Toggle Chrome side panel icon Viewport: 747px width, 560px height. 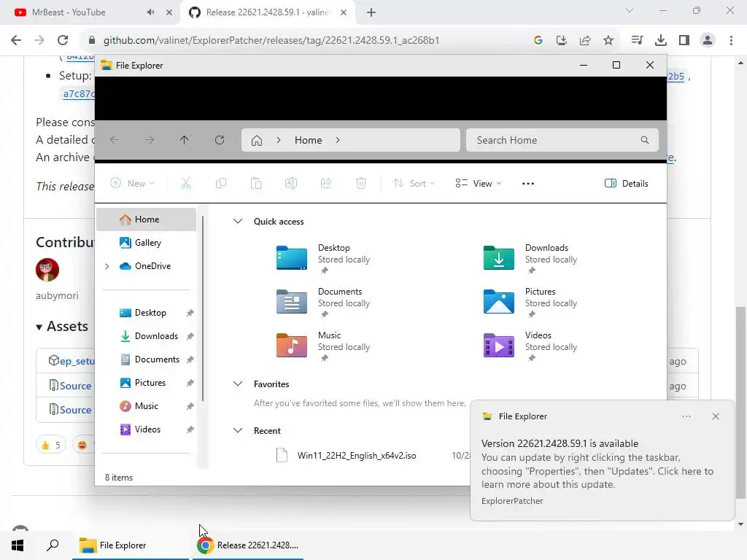(684, 40)
